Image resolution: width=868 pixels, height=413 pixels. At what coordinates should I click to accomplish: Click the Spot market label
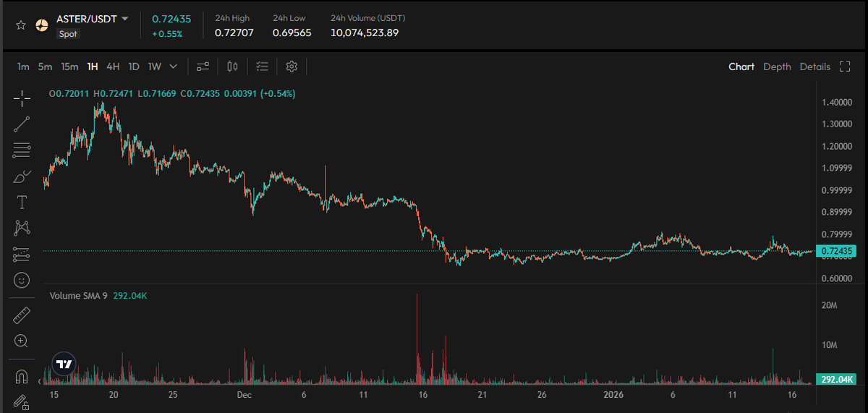point(68,34)
